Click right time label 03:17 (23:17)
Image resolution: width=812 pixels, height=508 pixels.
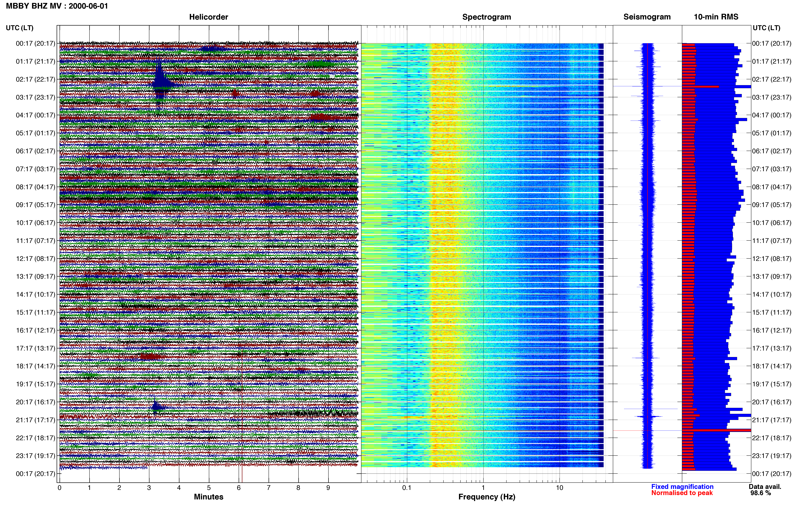tap(772, 97)
